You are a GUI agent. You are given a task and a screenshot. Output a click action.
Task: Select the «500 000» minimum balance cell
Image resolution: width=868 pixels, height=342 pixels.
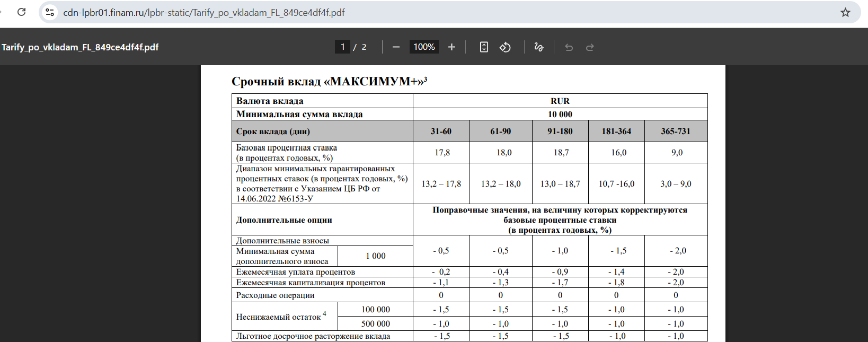(376, 324)
